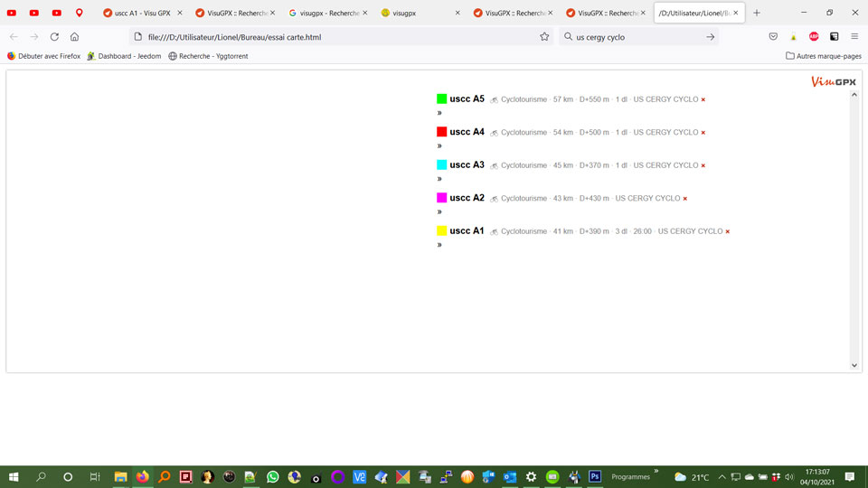
Task: Click the ABP adblock extension icon
Action: (814, 37)
